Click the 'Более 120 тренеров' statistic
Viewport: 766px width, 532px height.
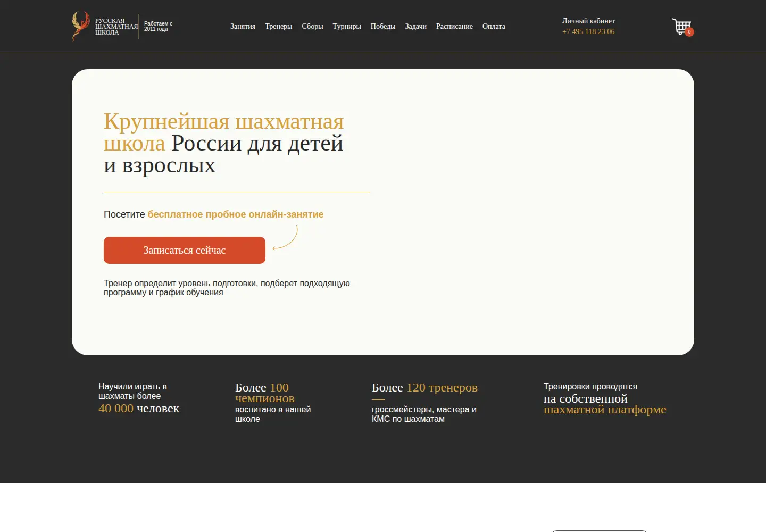point(424,388)
